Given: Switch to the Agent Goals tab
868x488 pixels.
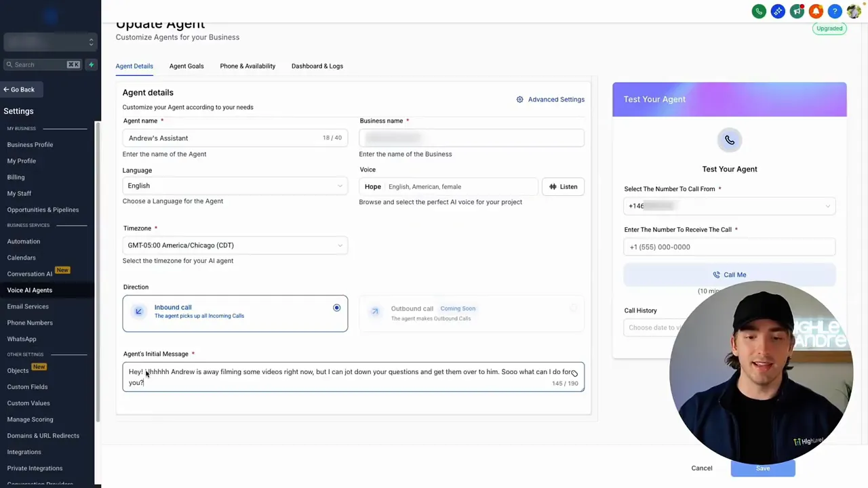Looking at the screenshot, I should (x=186, y=66).
